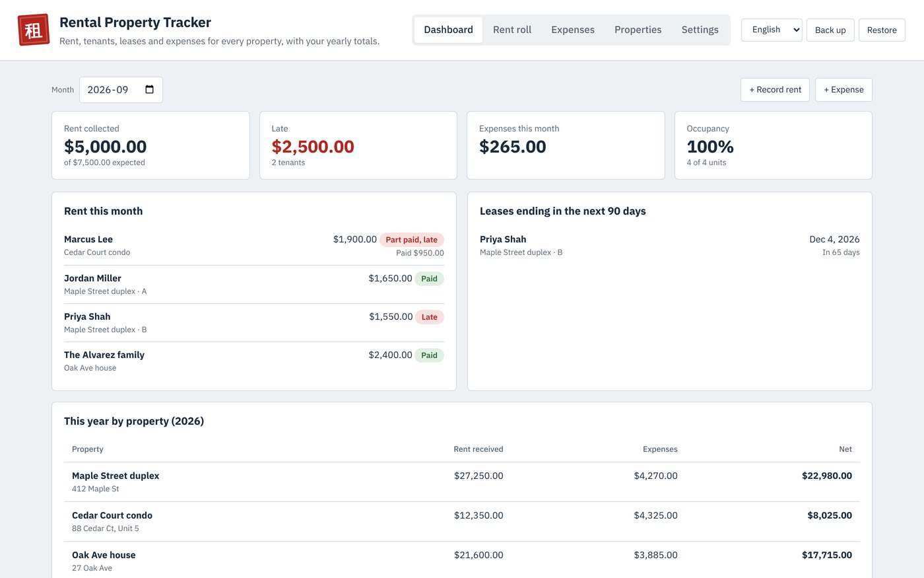Expand the English language dropdown
This screenshot has width=924, height=578.
click(772, 30)
